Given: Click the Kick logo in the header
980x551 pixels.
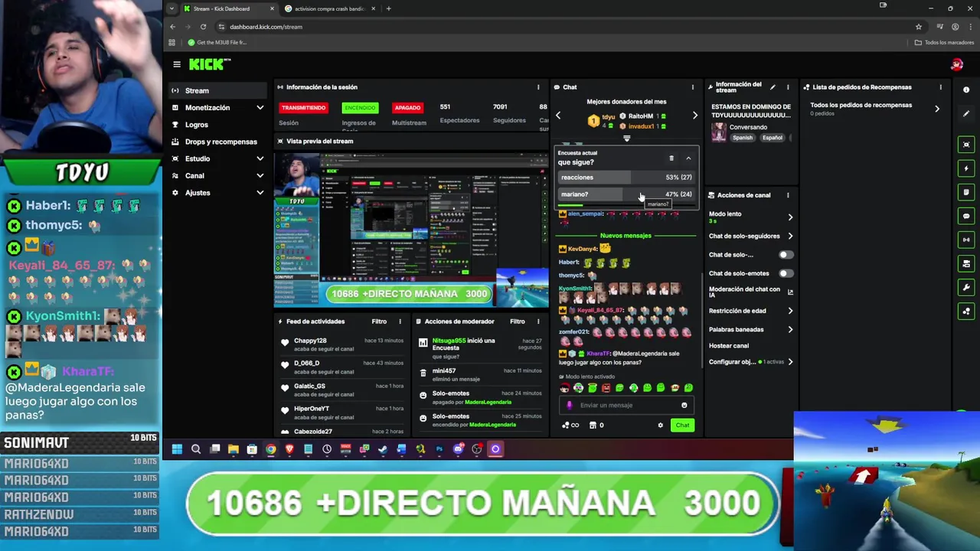Looking at the screenshot, I should pyautogui.click(x=209, y=64).
